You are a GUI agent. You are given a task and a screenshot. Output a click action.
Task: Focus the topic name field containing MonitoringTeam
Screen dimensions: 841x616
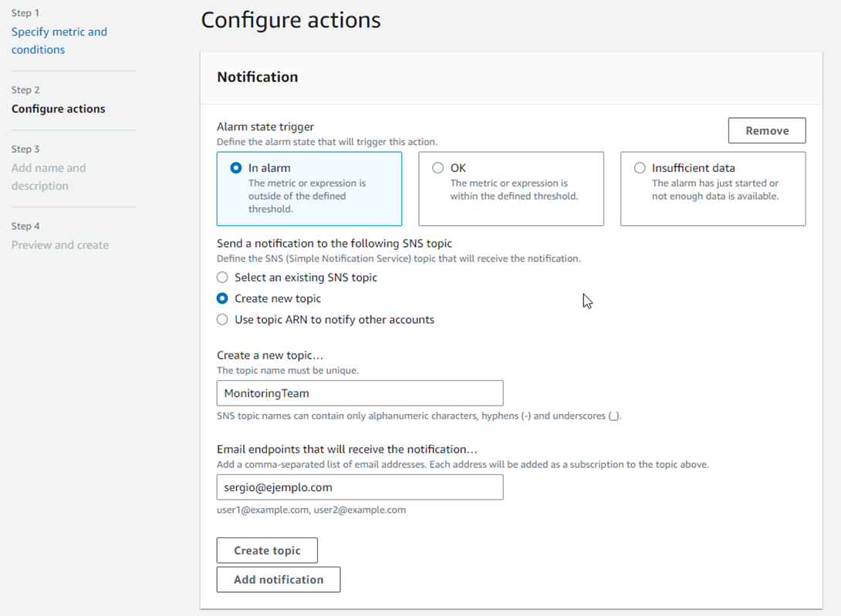(x=360, y=393)
